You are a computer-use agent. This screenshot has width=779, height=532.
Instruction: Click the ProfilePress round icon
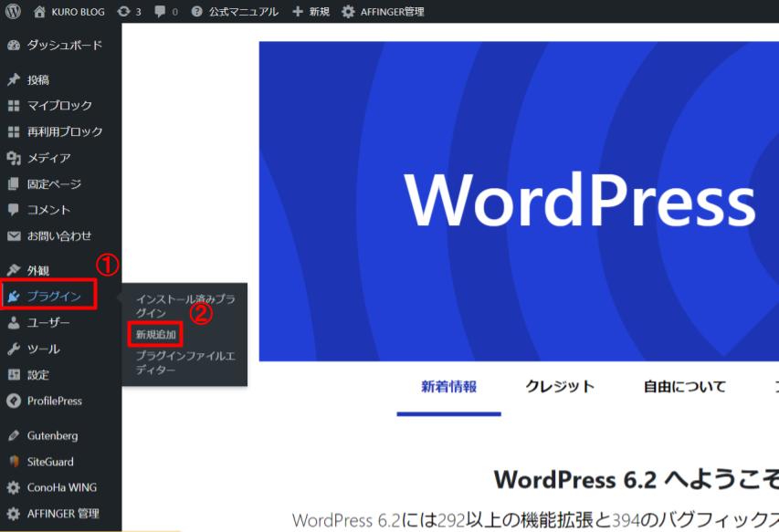[x=14, y=401]
